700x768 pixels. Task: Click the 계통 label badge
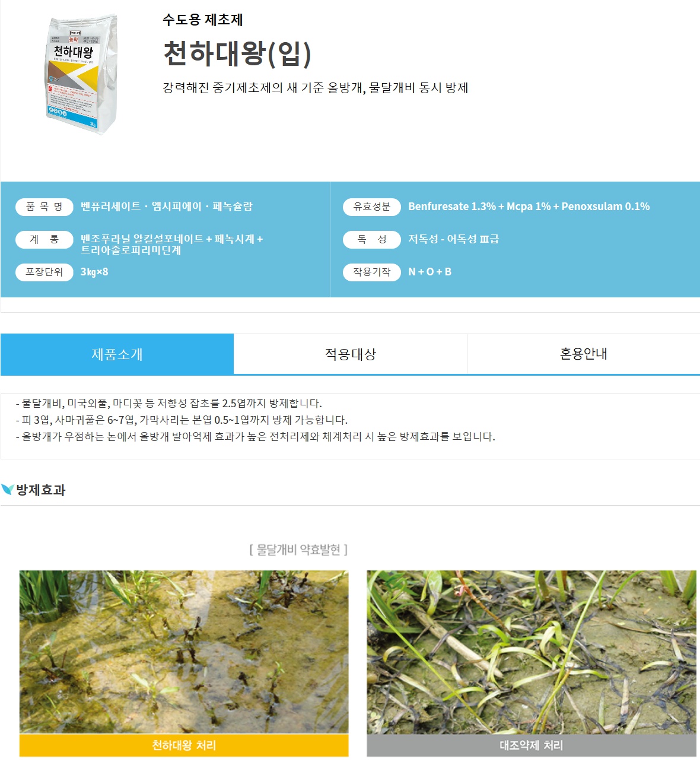click(44, 239)
